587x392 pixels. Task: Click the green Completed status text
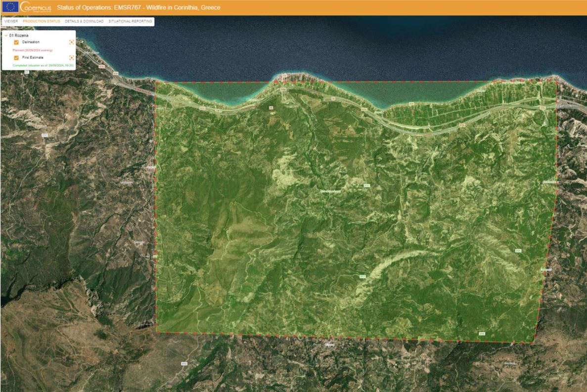pos(43,65)
